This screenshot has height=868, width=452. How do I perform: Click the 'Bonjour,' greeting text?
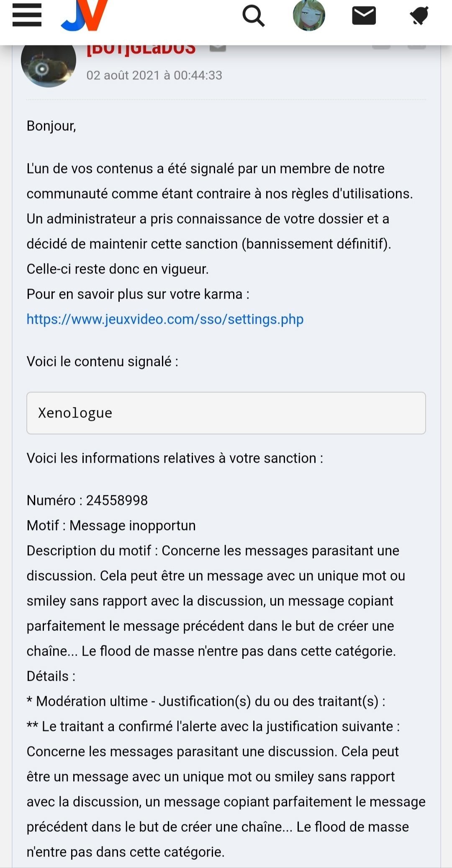coord(51,126)
